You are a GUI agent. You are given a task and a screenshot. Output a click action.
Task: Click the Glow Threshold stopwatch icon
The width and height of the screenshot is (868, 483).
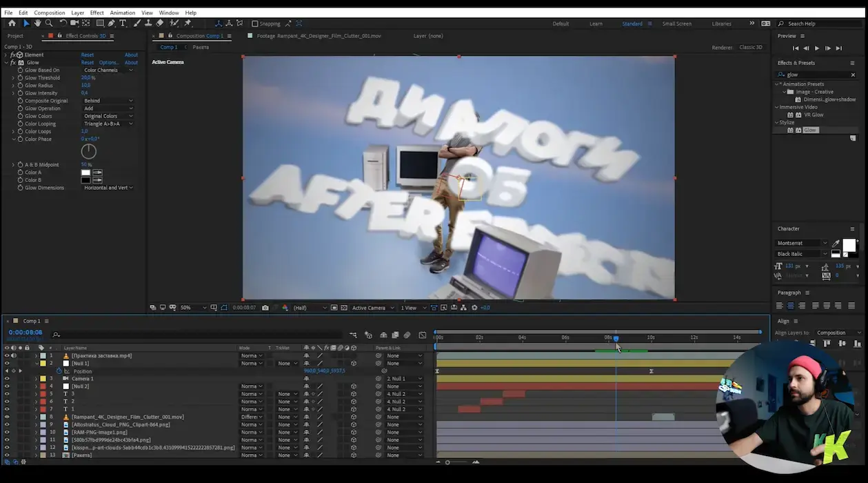click(x=20, y=78)
